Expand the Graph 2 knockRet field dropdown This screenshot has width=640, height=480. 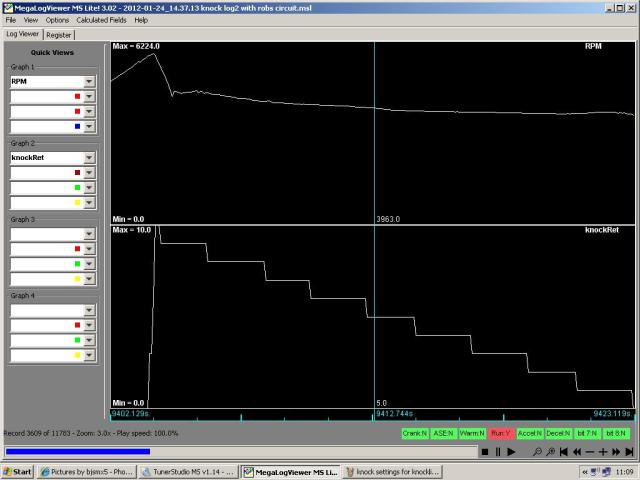(89, 158)
